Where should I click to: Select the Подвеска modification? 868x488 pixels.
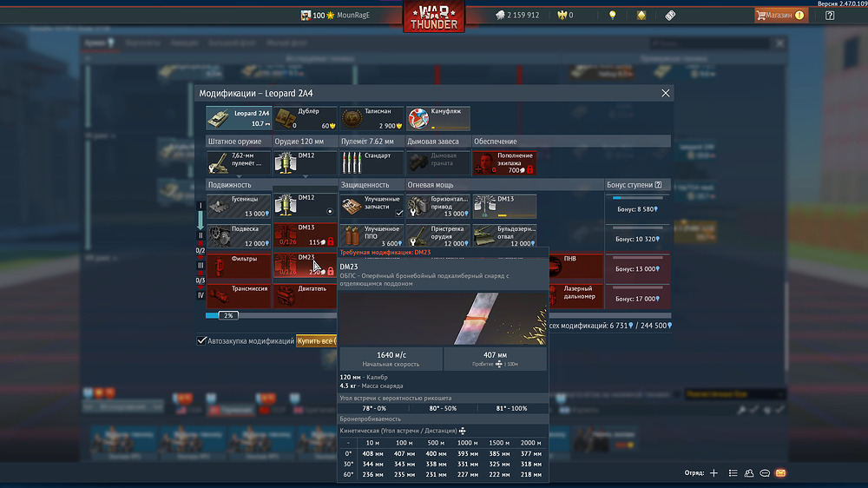[x=239, y=236]
